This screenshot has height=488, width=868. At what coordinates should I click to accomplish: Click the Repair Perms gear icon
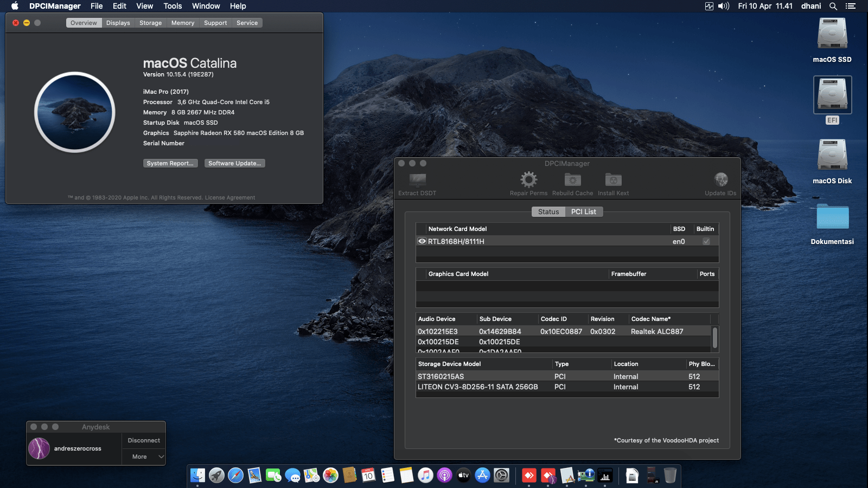pyautogui.click(x=528, y=179)
